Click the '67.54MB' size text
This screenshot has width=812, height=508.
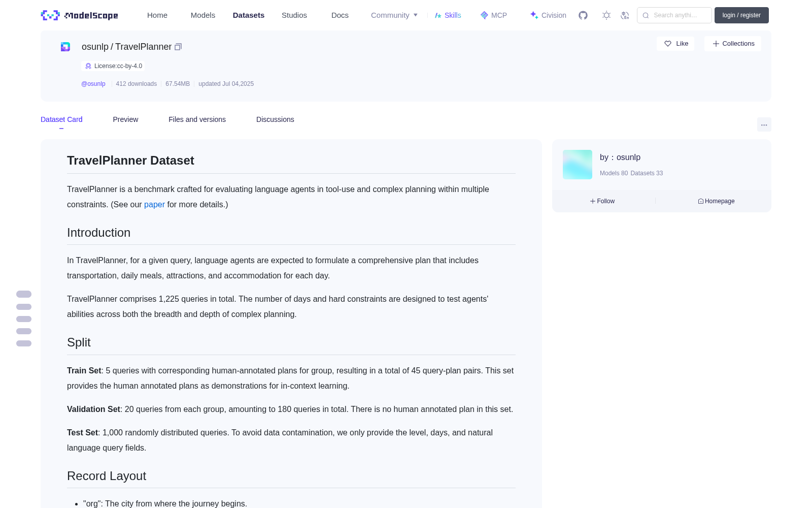178,84
